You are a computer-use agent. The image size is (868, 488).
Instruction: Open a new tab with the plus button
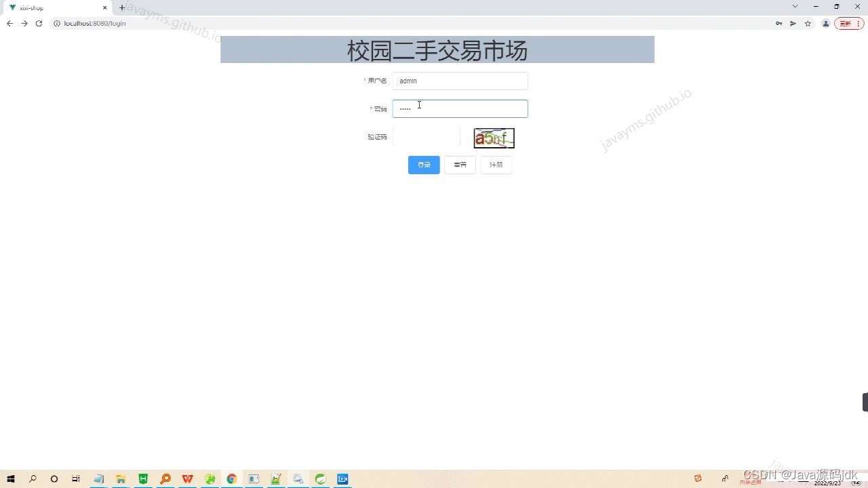pyautogui.click(x=122, y=7)
